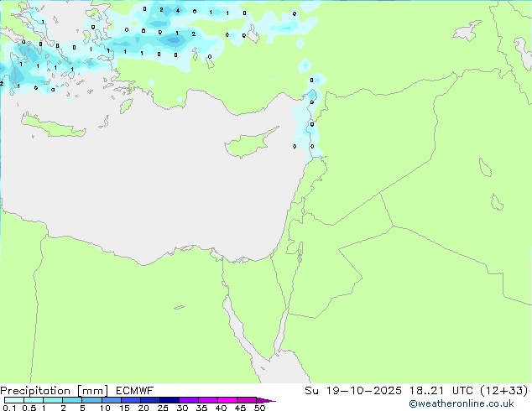Viewport: 532px width, 411px height.
Task: Click the "0.5" legend scale label
Action: click(29, 408)
